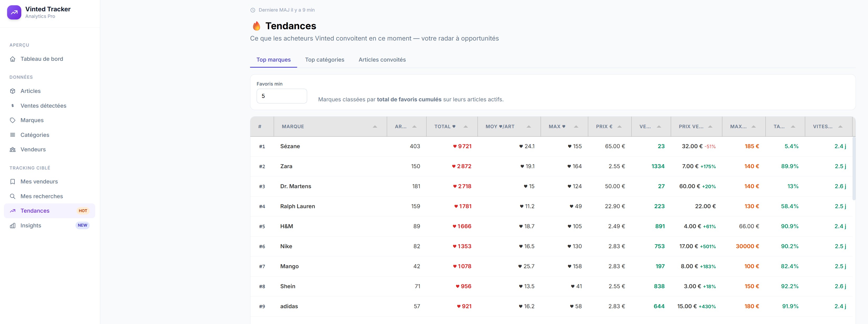Image resolution: width=868 pixels, height=324 pixels.
Task: Click the Mes recherches magnifier icon
Action: (x=12, y=196)
